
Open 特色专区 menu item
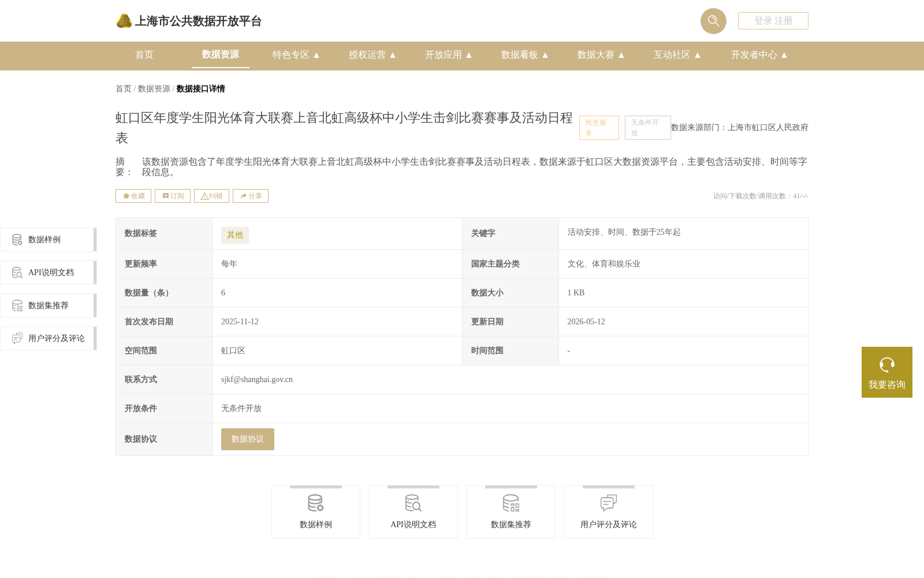coord(291,55)
